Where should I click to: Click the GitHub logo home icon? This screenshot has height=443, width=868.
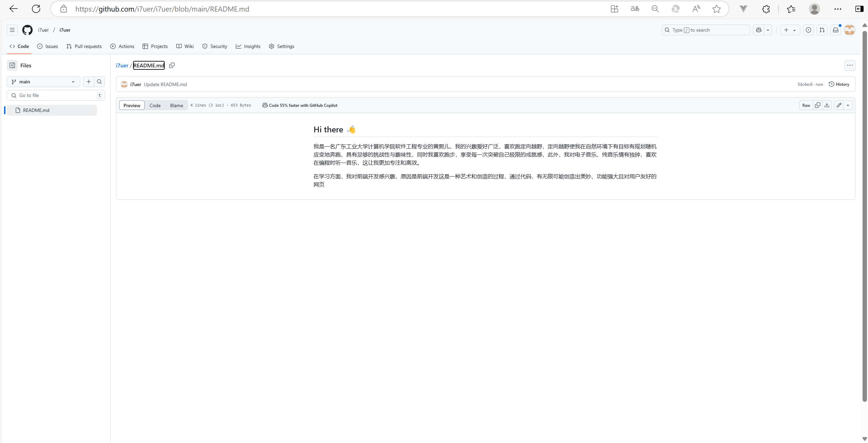[27, 30]
